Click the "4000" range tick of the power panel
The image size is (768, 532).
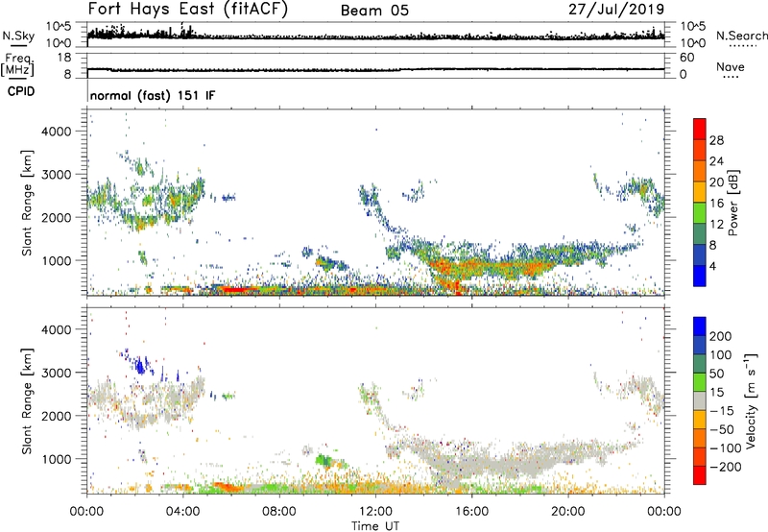56,132
